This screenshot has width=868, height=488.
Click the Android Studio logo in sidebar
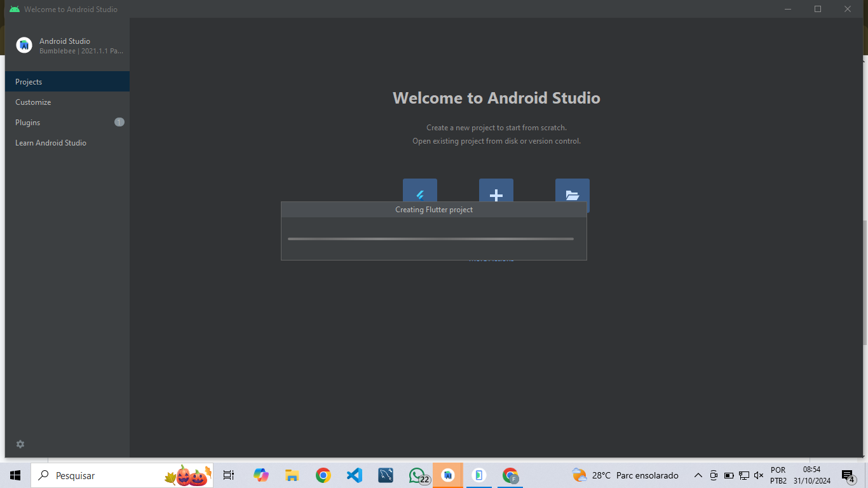[24, 45]
